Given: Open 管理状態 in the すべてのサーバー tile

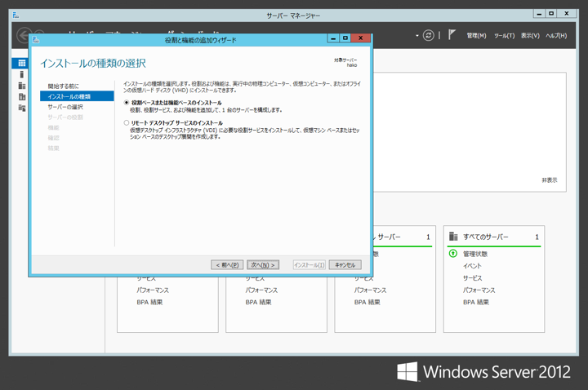Looking at the screenshot, I should [475, 254].
